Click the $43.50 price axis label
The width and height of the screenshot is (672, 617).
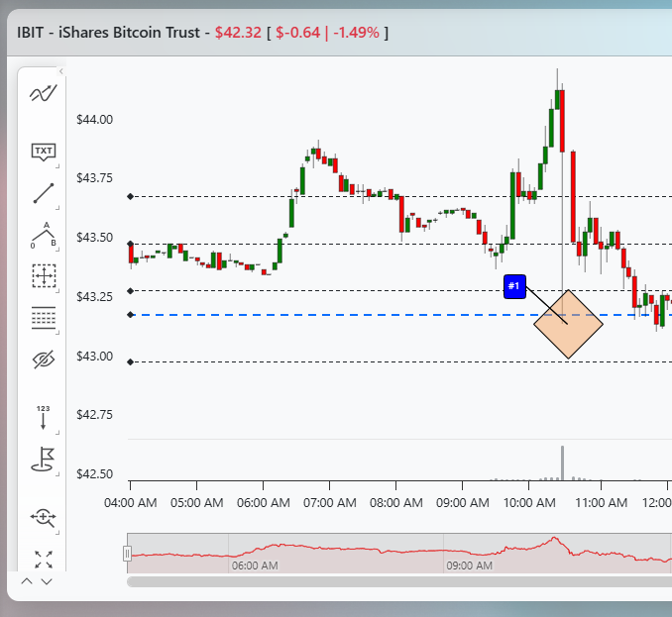[x=95, y=238]
